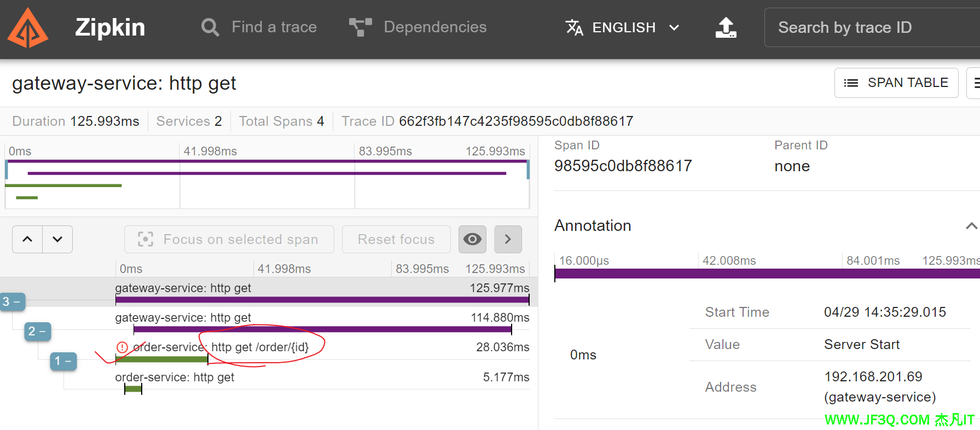Select previous span with up arrow
980x430 pixels.
[27, 240]
